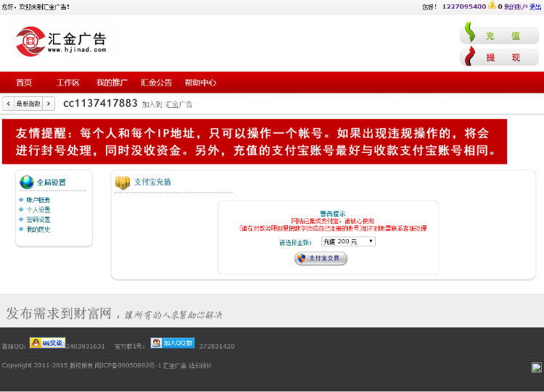The height and width of the screenshot is (392, 544).
Task: Click the 警告提示 warning title
Action: click(x=332, y=214)
